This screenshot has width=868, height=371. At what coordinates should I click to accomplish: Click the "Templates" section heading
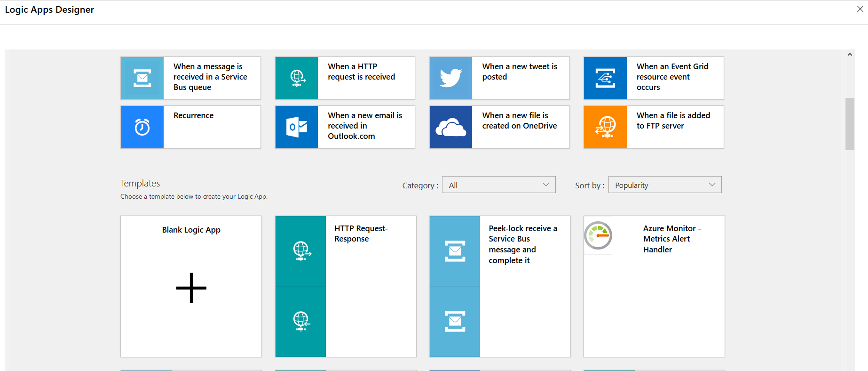coord(140,183)
